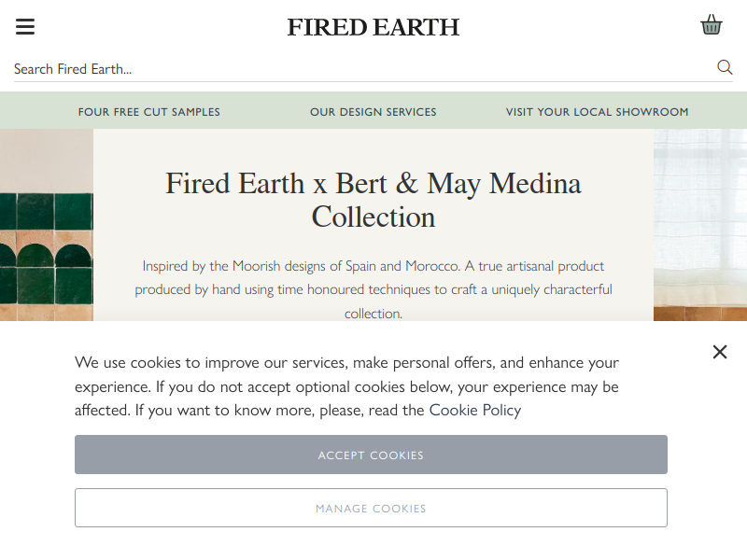The image size is (747, 560).
Task: Dismiss the cookie banner with the X
Action: (720, 352)
